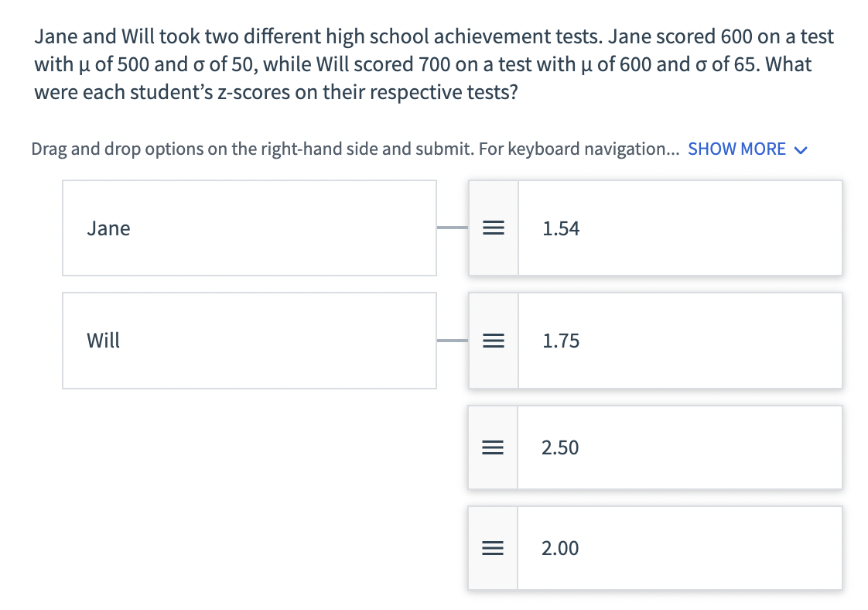Screen dimensions: 868x610
Task: Click the reorder icon on the third answer card
Action: pos(493,447)
